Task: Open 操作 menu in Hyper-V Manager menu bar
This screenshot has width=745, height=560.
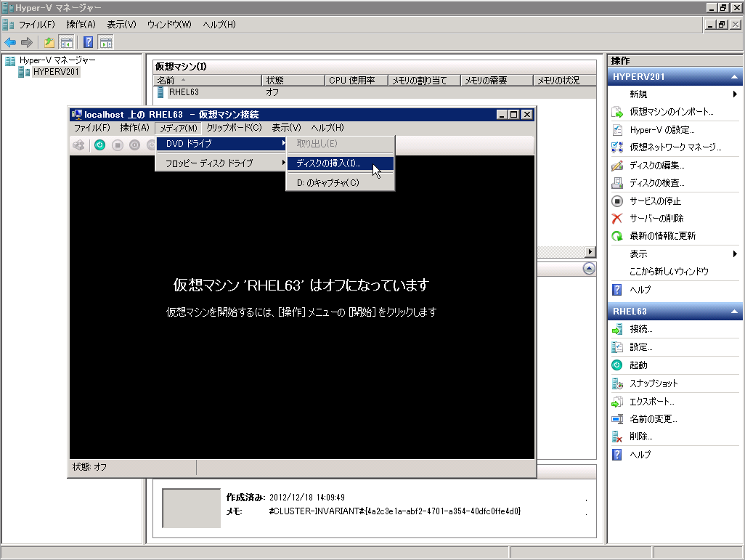Action: (81, 25)
